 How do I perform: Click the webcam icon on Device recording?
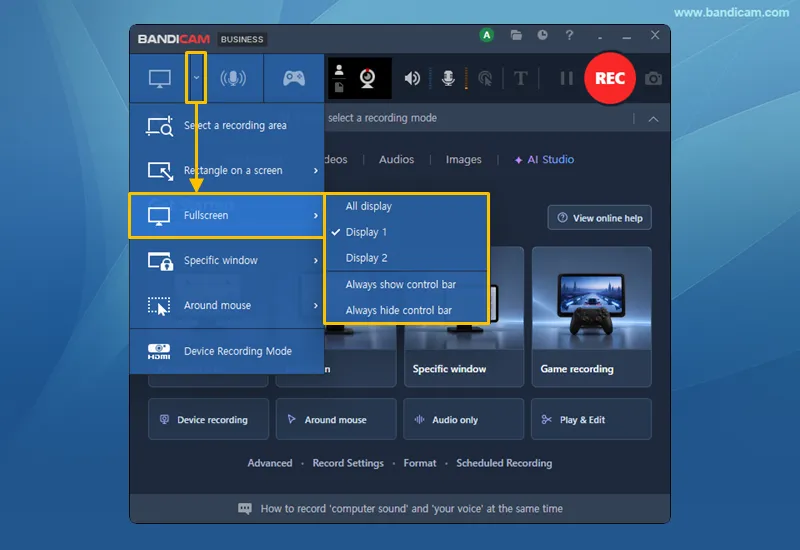164,419
